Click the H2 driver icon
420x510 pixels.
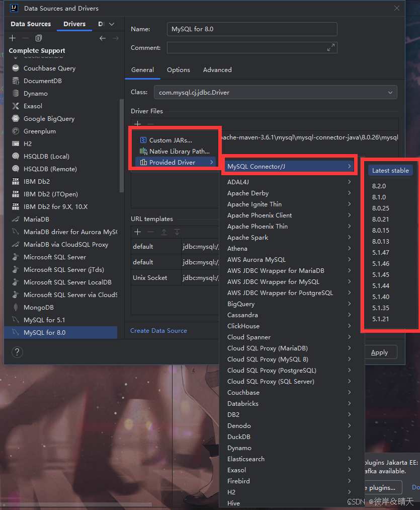(15, 144)
